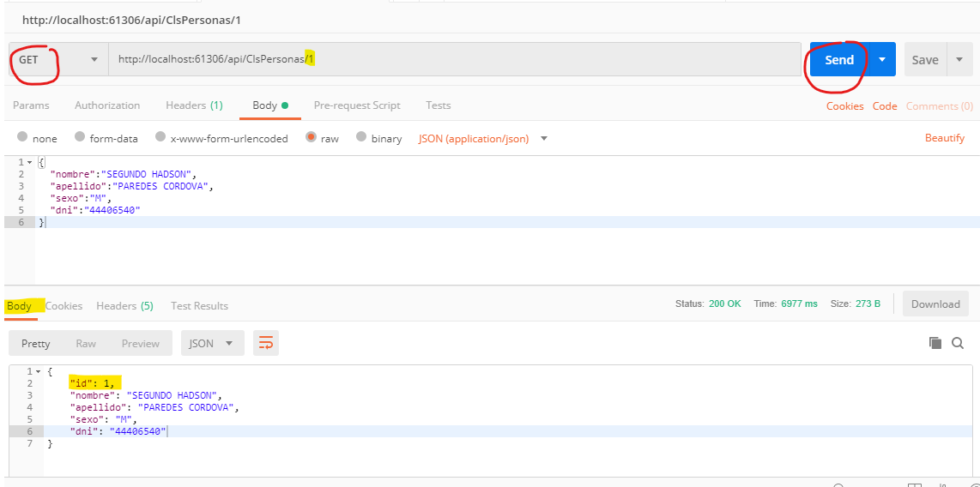Select the x-www-form-urlencoded radio button
This screenshot has height=487, width=980.
160,136
